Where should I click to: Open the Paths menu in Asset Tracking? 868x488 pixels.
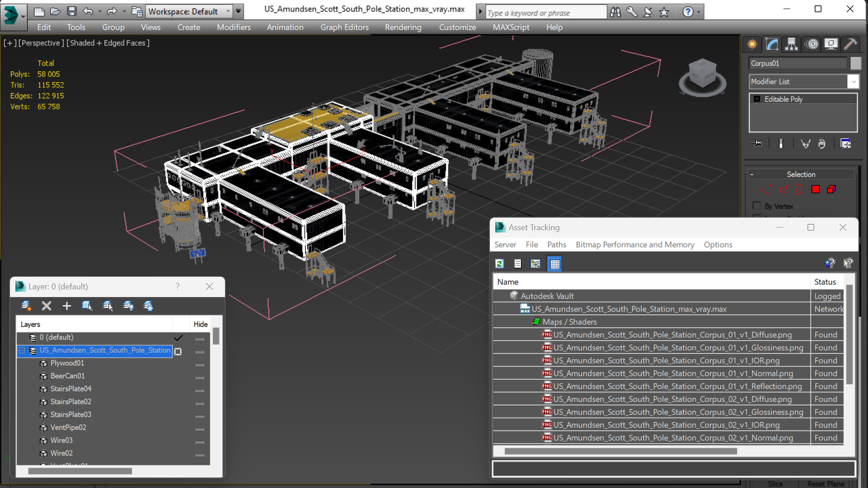click(x=556, y=245)
